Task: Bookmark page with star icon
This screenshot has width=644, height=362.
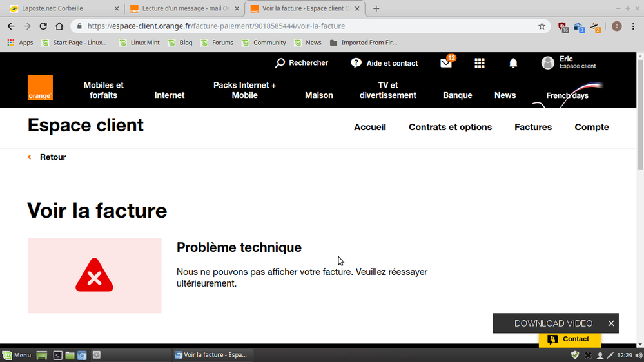Action: (x=542, y=26)
